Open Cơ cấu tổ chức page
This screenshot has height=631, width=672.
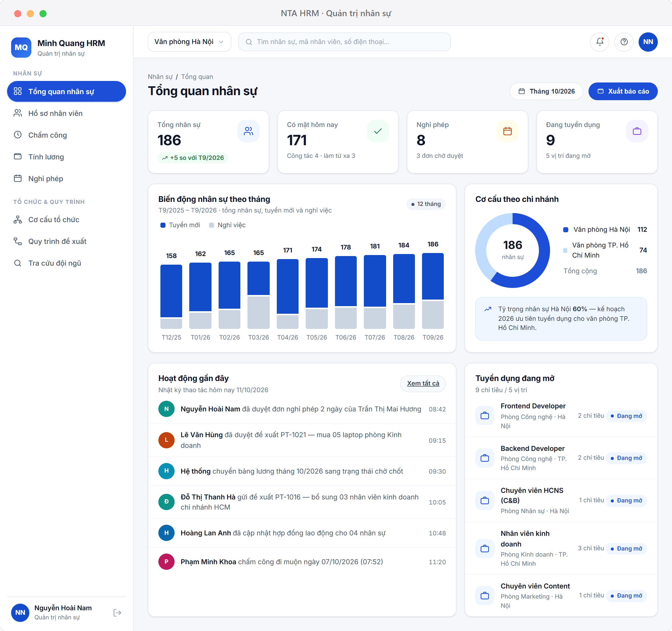[x=66, y=219]
